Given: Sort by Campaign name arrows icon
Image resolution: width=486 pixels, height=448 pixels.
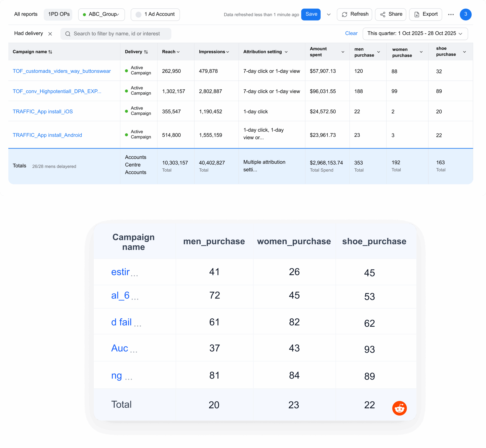Looking at the screenshot, I should (50, 52).
